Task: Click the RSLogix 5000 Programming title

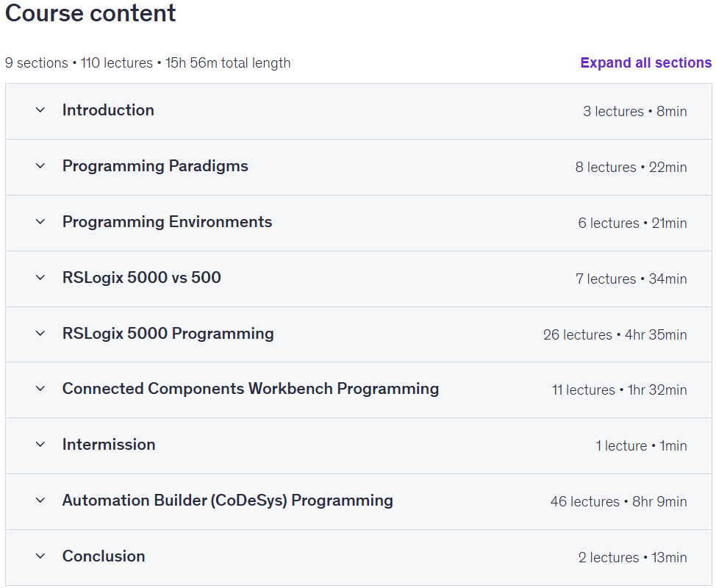Action: pyautogui.click(x=168, y=334)
